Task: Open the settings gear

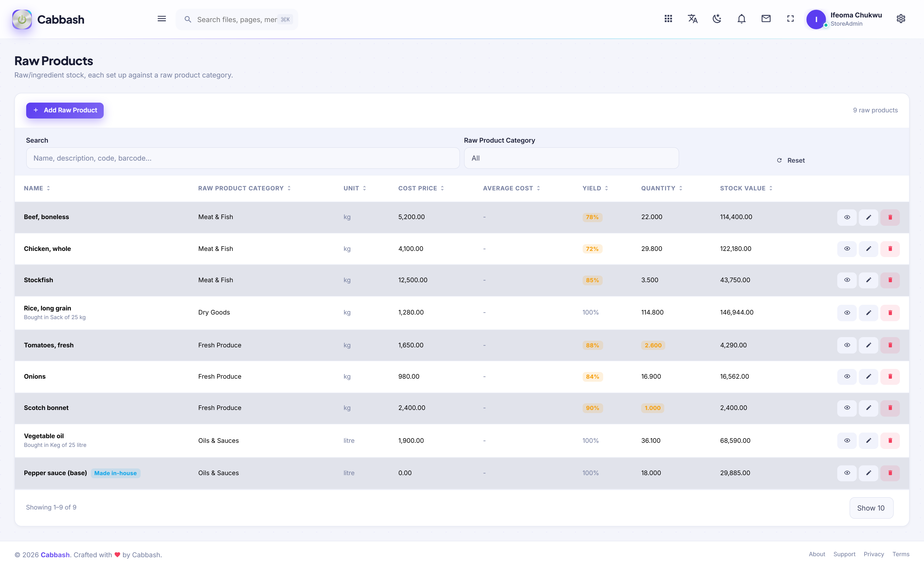Action: 901,19
